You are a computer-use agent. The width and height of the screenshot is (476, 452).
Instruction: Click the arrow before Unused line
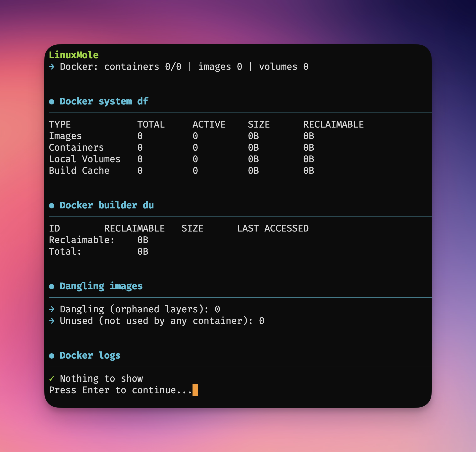point(52,321)
